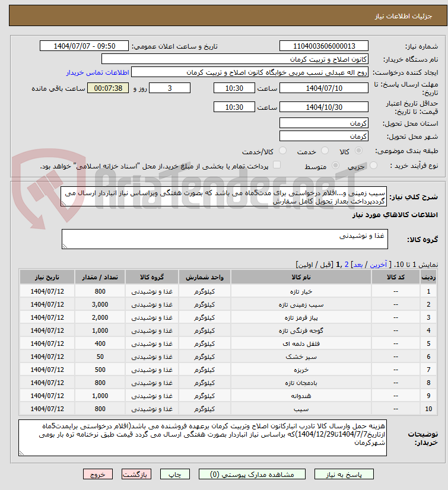Click the days remaining field showing 3

pos(170,88)
